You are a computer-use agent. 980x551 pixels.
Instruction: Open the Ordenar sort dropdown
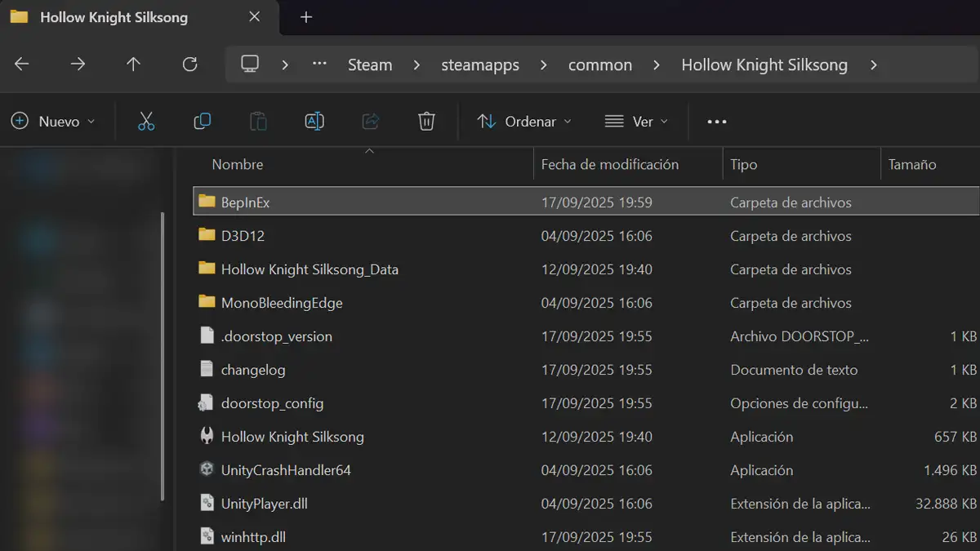click(x=524, y=122)
